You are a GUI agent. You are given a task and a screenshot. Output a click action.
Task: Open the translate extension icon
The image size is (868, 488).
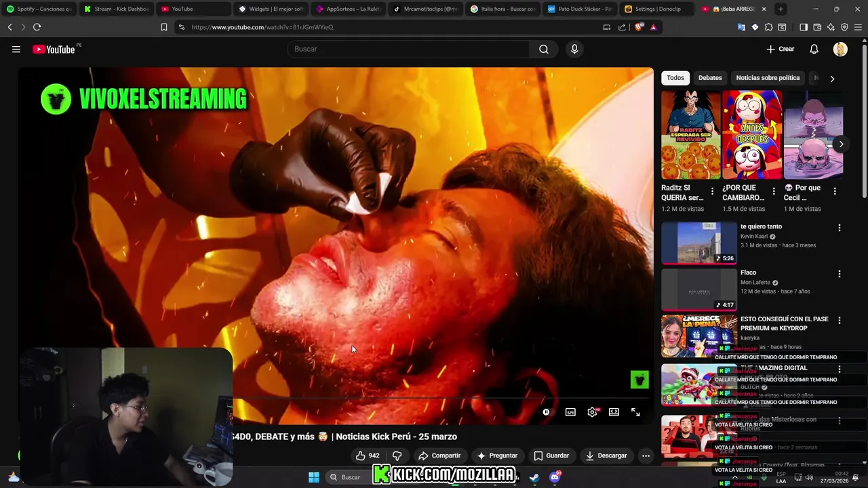coord(741,27)
